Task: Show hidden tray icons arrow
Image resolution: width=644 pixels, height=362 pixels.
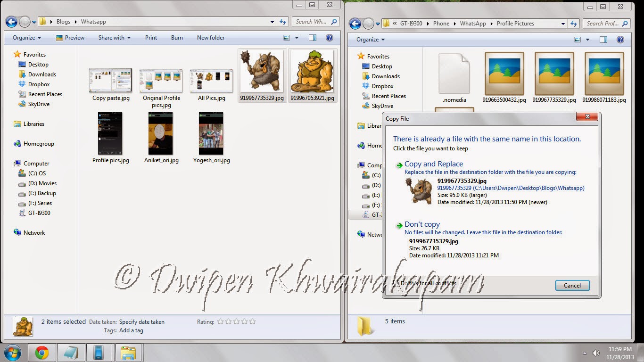Action: click(586, 353)
